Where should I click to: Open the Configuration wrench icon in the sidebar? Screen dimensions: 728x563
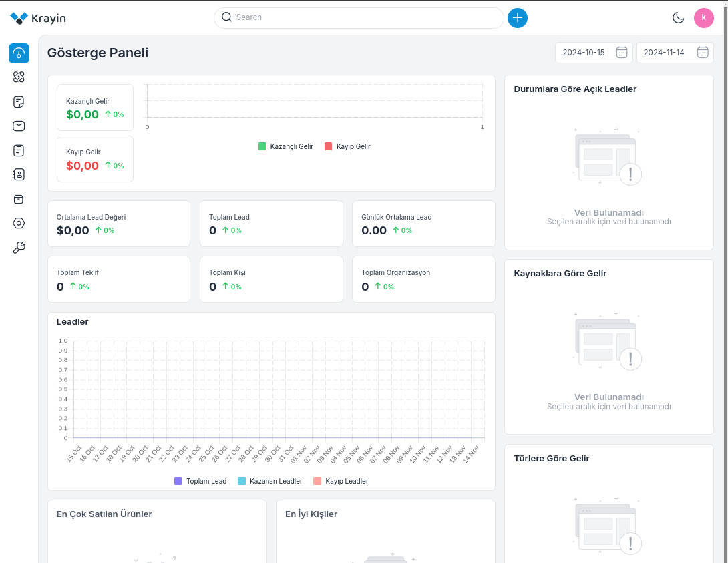19,248
